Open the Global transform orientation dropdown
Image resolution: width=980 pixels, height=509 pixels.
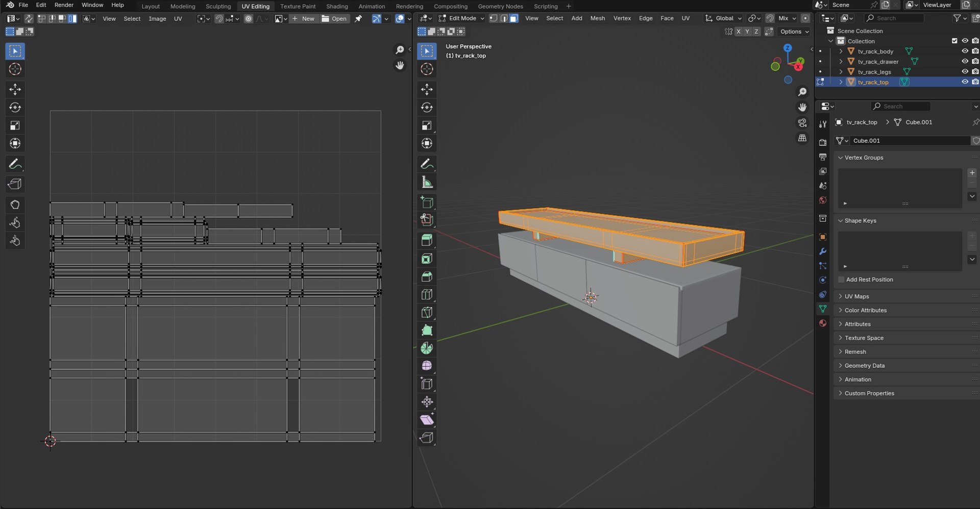click(724, 18)
